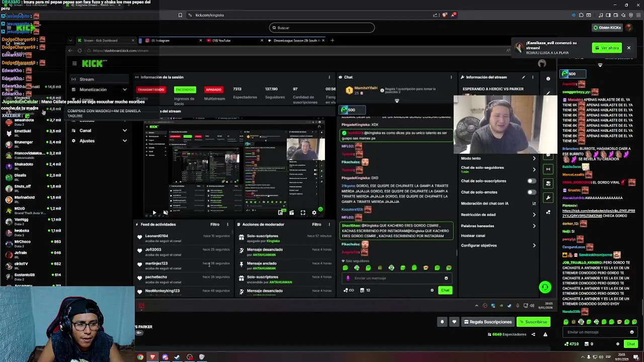Open the dashboard hamburger menu
Viewport: 644px width, 362px height.
[74, 63]
